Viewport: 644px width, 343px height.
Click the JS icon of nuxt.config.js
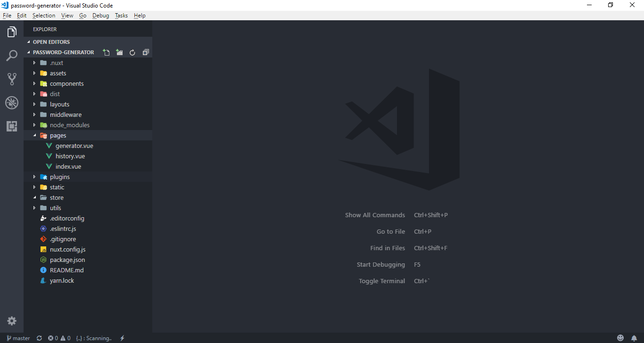click(43, 249)
